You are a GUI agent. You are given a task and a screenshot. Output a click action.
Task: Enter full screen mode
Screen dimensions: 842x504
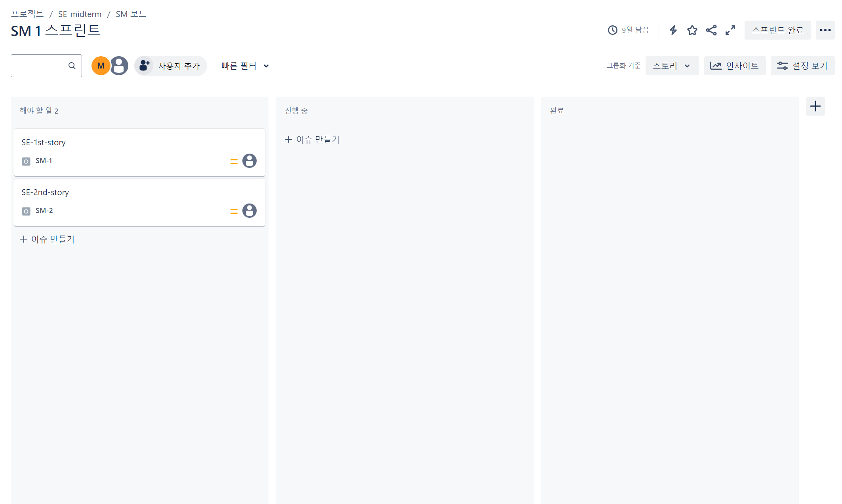point(730,30)
